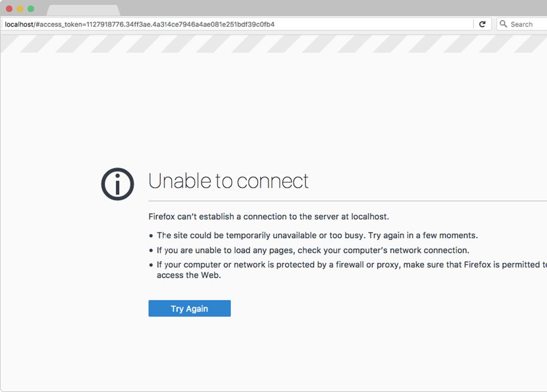Screen dimensions: 547x392
Task: Click the striped banner above the page
Action: [271, 44]
